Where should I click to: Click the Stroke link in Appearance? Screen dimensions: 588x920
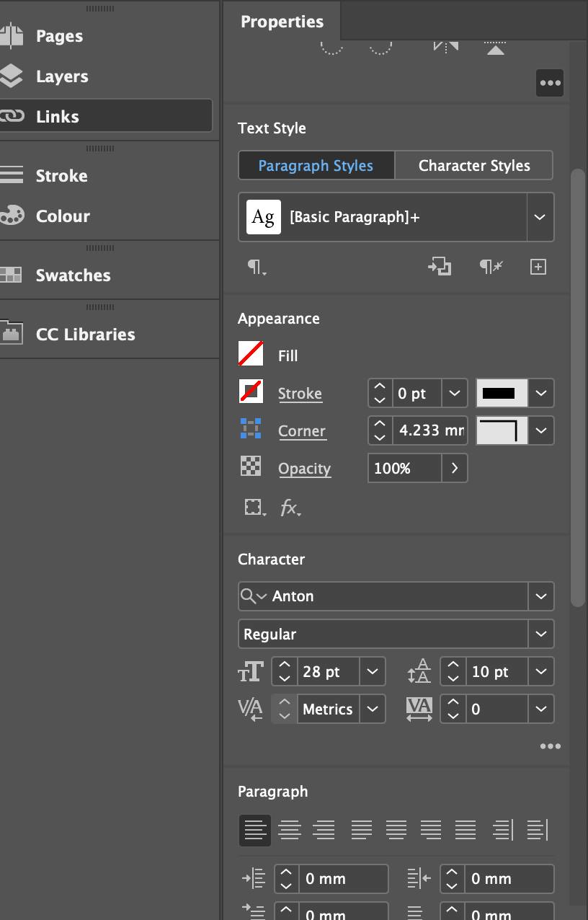click(300, 394)
